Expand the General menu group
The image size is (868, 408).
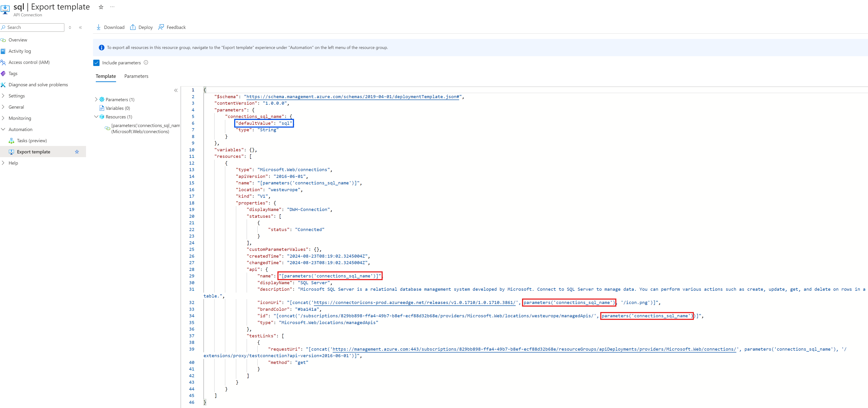[x=3, y=107]
